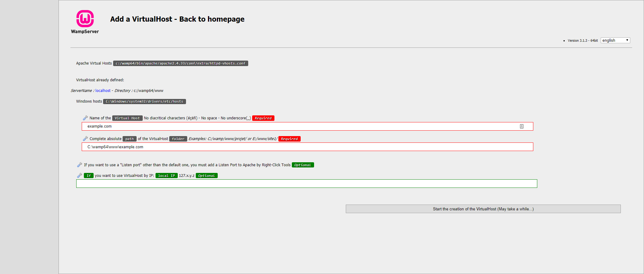Click the gray path badge
This screenshot has width=644, height=274.
130,139
